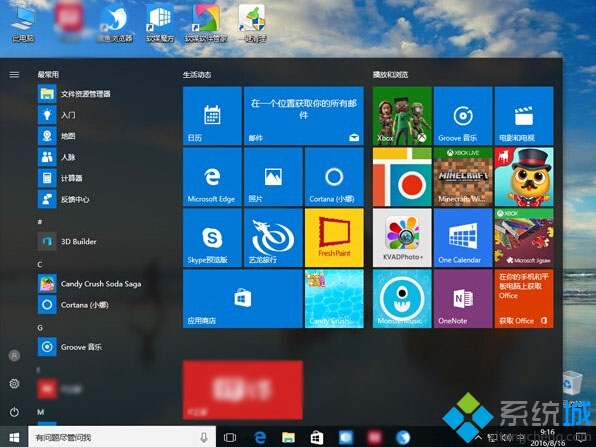The height and width of the screenshot is (447, 596).
Task: Launch the KVADPhoto+ tile
Action: point(402,238)
